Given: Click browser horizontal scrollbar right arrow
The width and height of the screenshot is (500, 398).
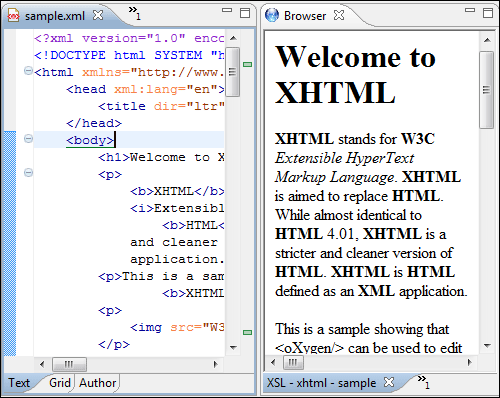Looking at the screenshot, I should (470, 362).
